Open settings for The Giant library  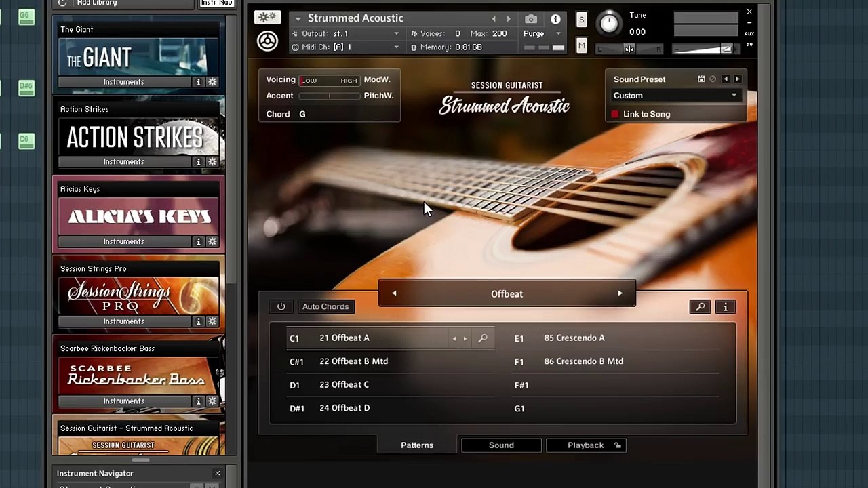[x=212, y=82]
